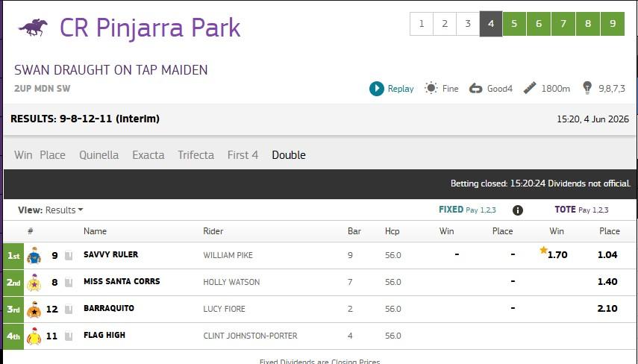The width and height of the screenshot is (638, 364).
Task: Select the Trifecta bet type tab
Action: click(196, 155)
